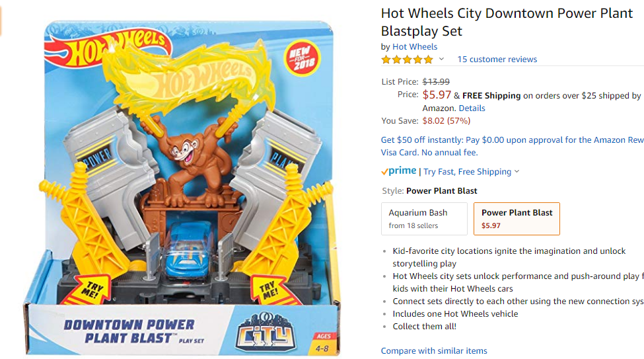644x359 pixels.
Task: Open Compare with similar items link
Action: coord(434,351)
